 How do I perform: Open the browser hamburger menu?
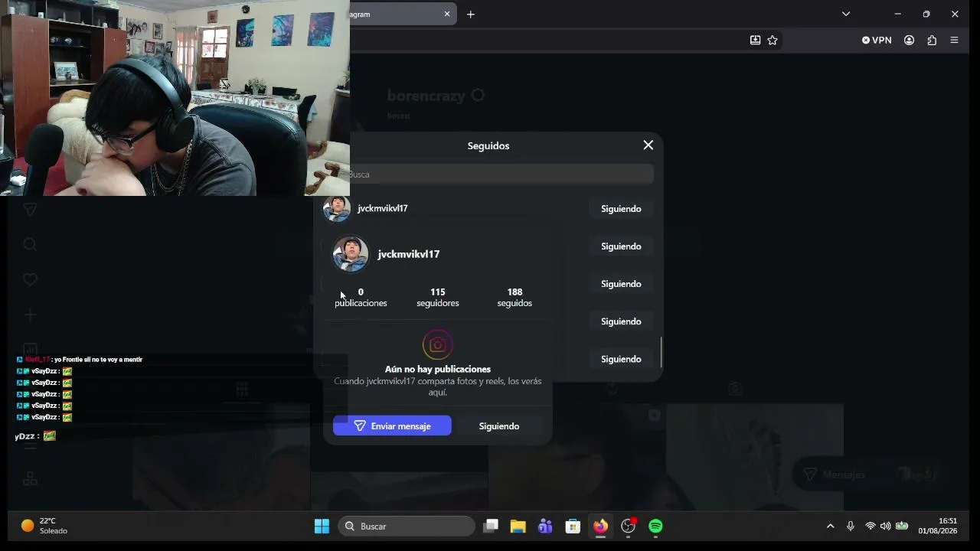[x=954, y=40]
